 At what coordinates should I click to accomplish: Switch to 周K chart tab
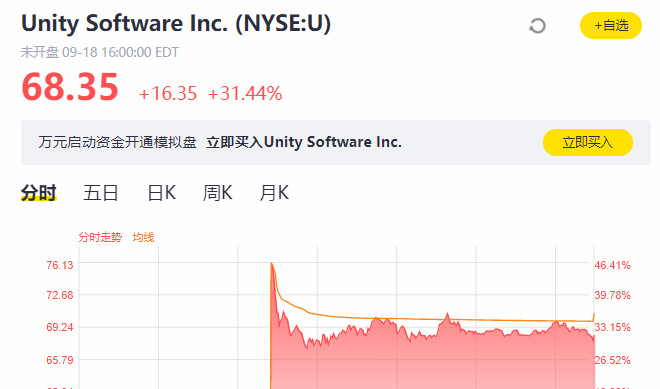(217, 193)
